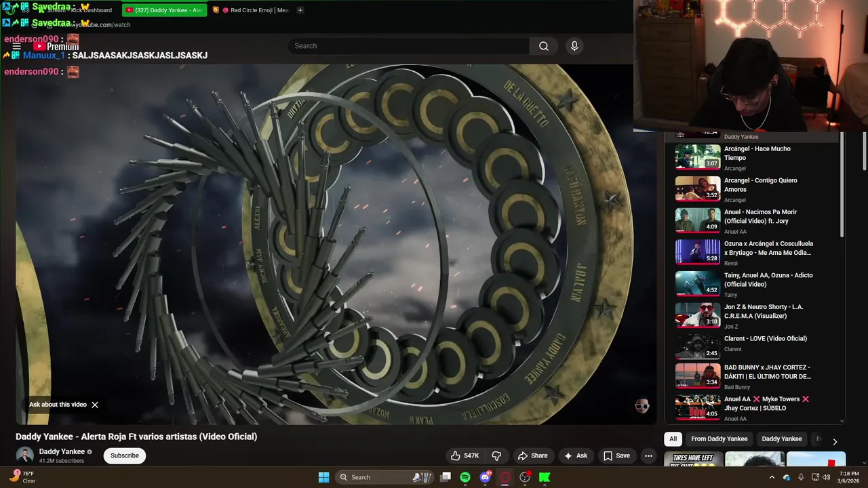Select the 'Daddy Yankee' filter chip
This screenshot has height=488, width=868.
[x=781, y=439]
